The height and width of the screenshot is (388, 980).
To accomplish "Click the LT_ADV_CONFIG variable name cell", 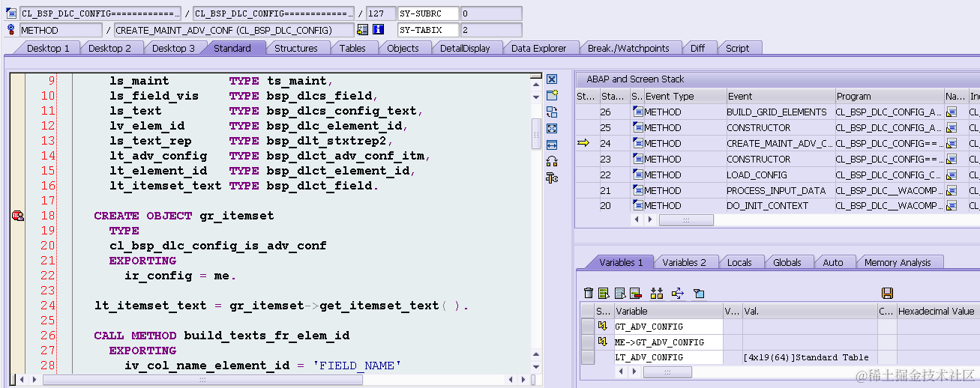I will coord(668,357).
